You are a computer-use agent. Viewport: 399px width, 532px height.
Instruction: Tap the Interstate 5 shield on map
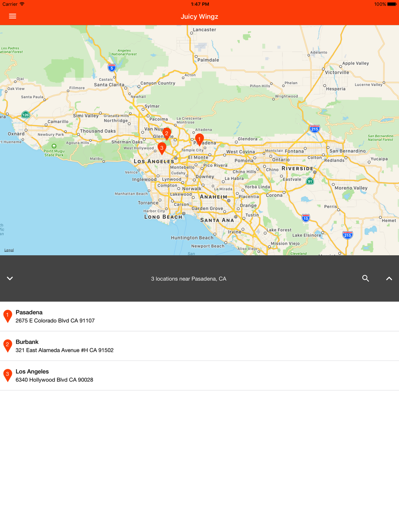click(112, 68)
